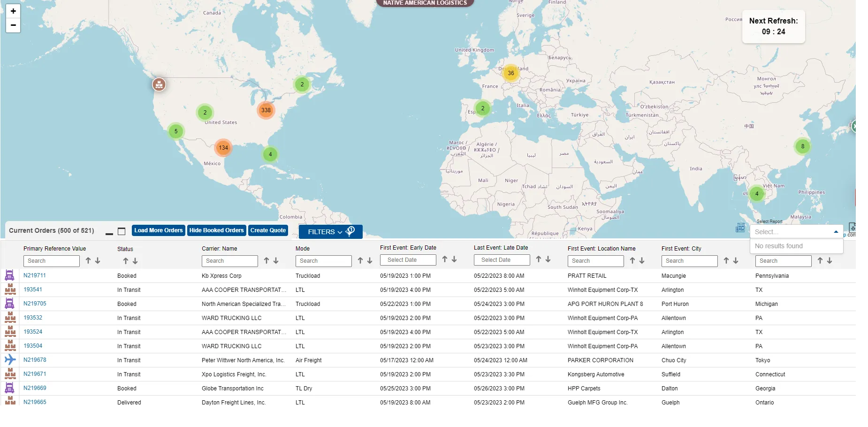Click 'PARKER CORPORATION' location cell
This screenshot has height=427, width=868.
(x=601, y=360)
